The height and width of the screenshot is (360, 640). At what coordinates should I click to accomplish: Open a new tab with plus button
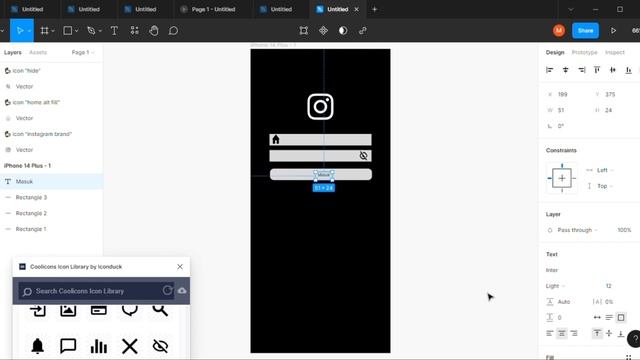374,9
